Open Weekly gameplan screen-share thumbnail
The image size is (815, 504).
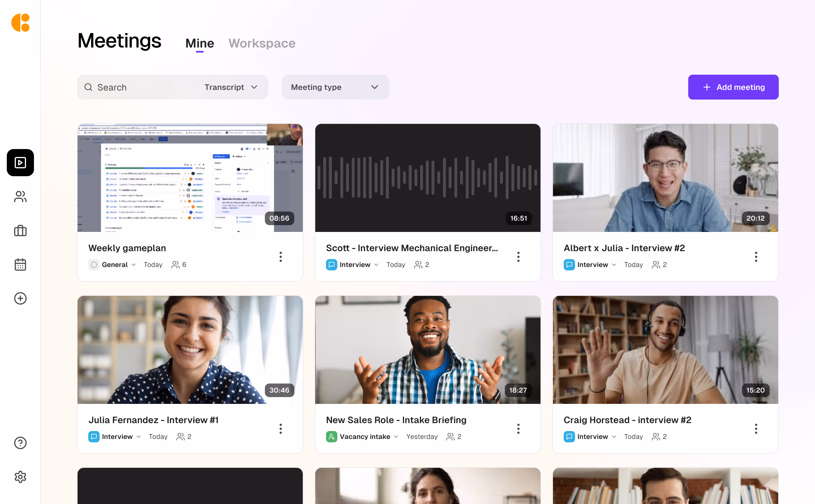click(190, 178)
